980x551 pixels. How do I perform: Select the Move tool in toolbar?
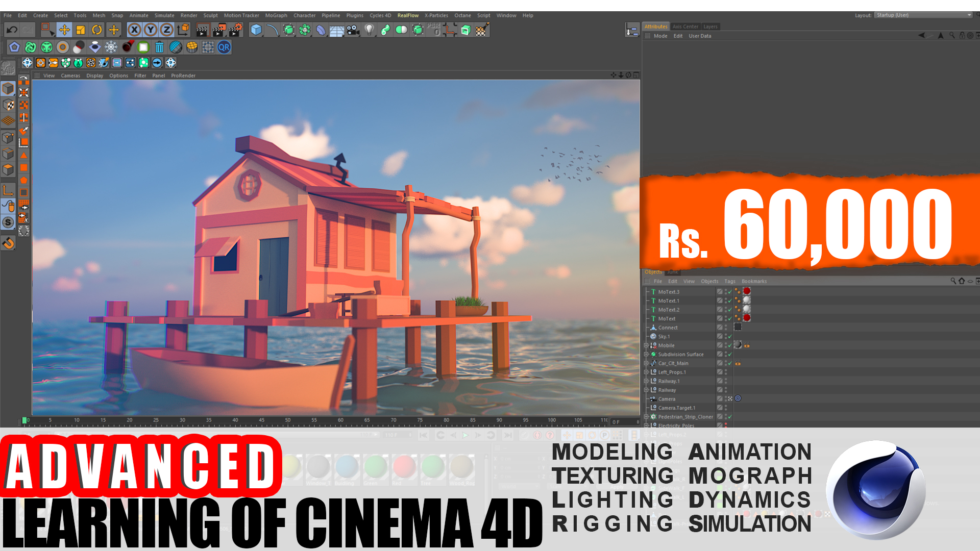coord(65,30)
